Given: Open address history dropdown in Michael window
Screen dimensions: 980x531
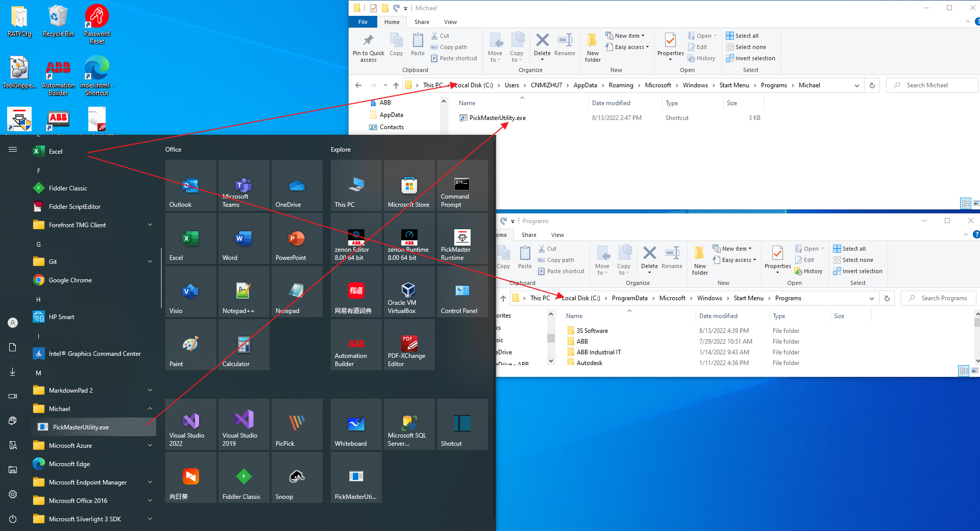Looking at the screenshot, I should point(856,85).
